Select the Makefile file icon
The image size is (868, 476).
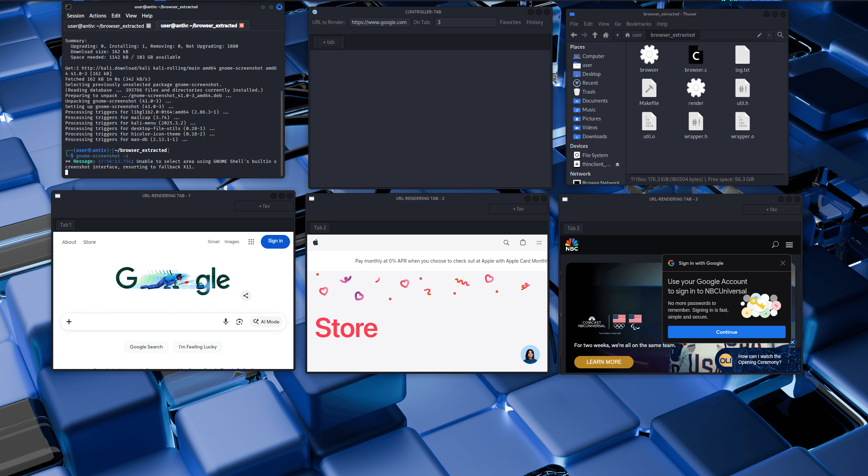(649, 88)
